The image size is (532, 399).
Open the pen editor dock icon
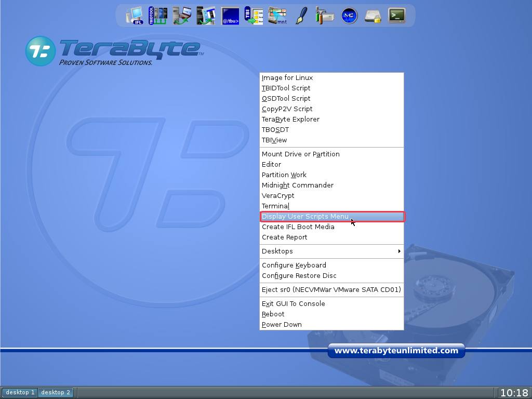(301, 16)
